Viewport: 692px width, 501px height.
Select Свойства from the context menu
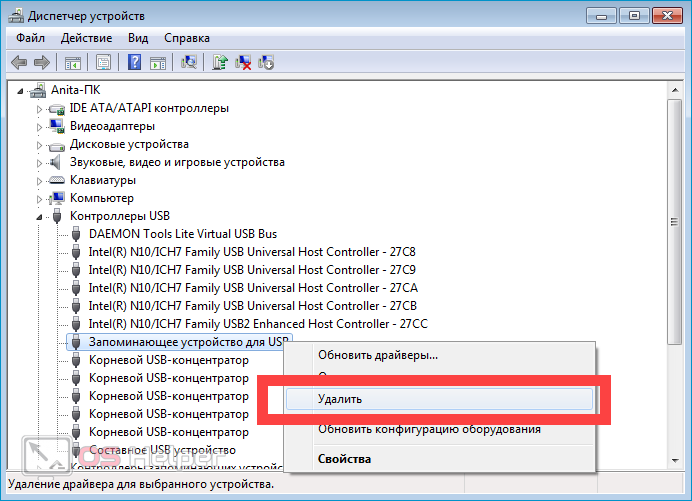[x=344, y=459]
